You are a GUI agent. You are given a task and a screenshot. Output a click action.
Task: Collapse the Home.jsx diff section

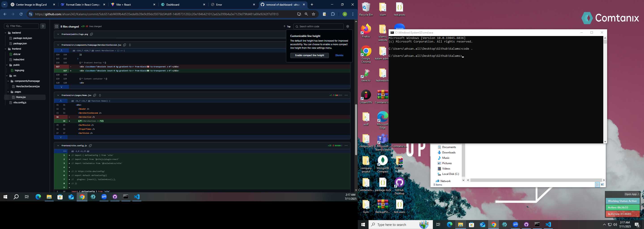point(58,95)
